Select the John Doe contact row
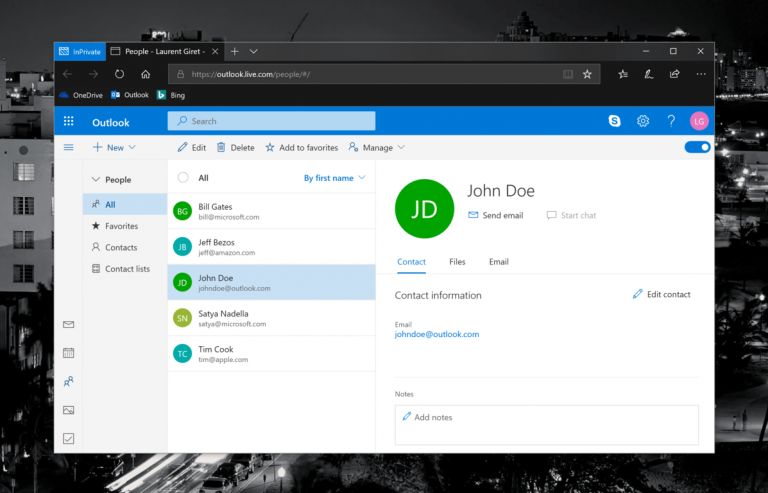This screenshot has height=493, width=768. click(x=271, y=282)
